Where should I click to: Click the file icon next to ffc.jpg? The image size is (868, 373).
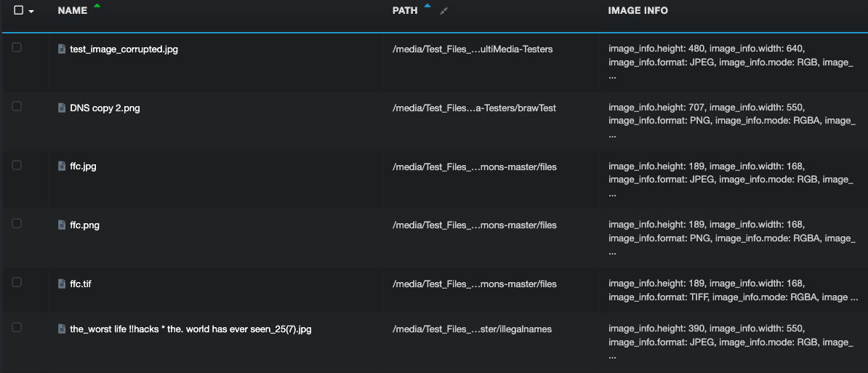point(62,166)
